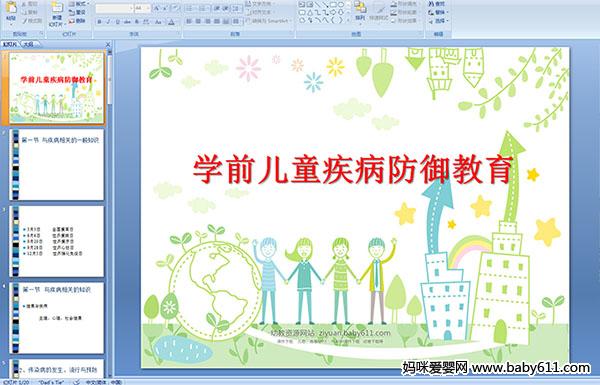This screenshot has width=600, height=385.
Task: Expand the Select dropdown in the editing group
Action: click(x=439, y=21)
